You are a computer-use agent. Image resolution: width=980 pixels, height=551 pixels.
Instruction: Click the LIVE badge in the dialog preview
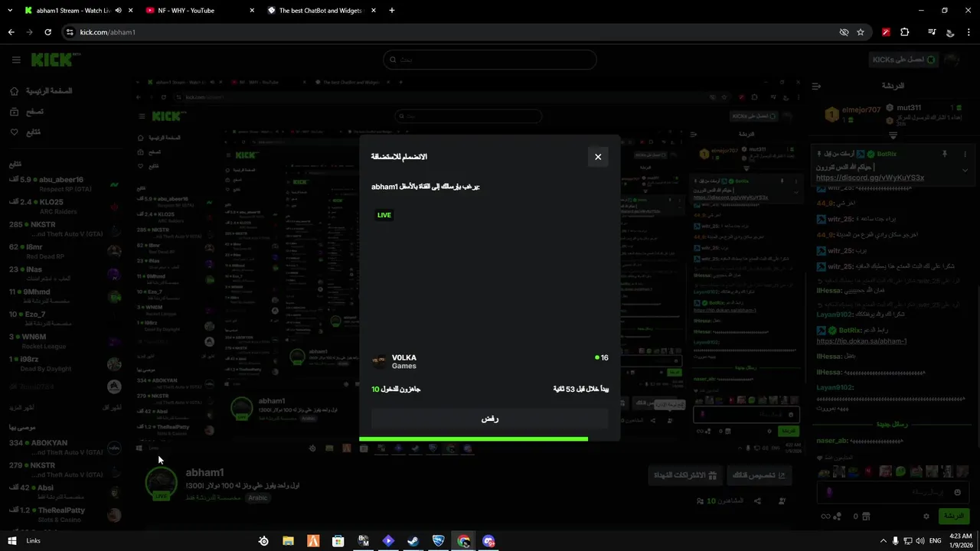click(384, 215)
